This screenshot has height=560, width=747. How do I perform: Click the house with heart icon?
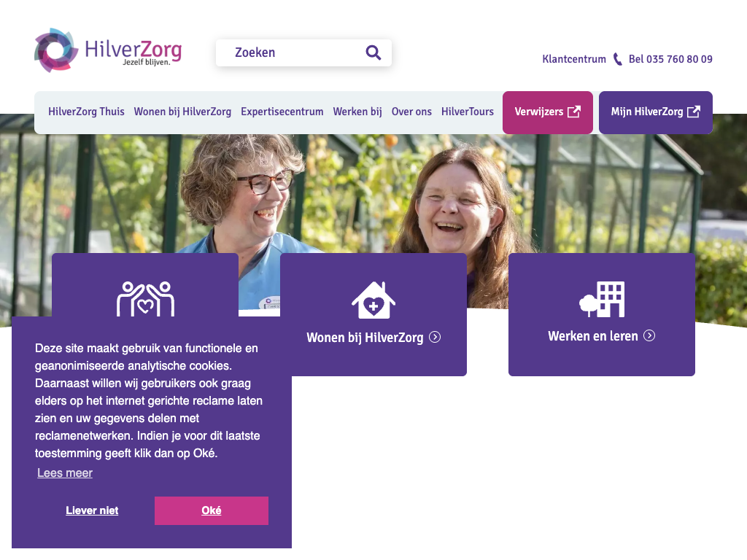coord(373,300)
